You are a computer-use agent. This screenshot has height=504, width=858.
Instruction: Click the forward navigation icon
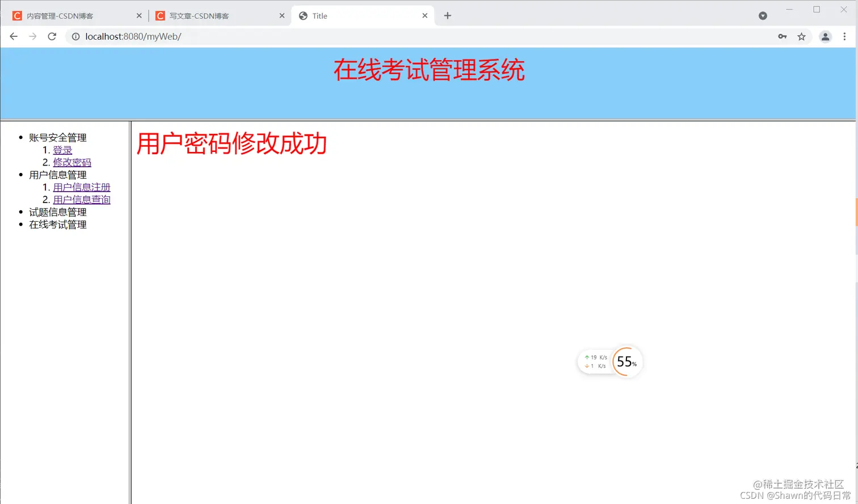32,36
